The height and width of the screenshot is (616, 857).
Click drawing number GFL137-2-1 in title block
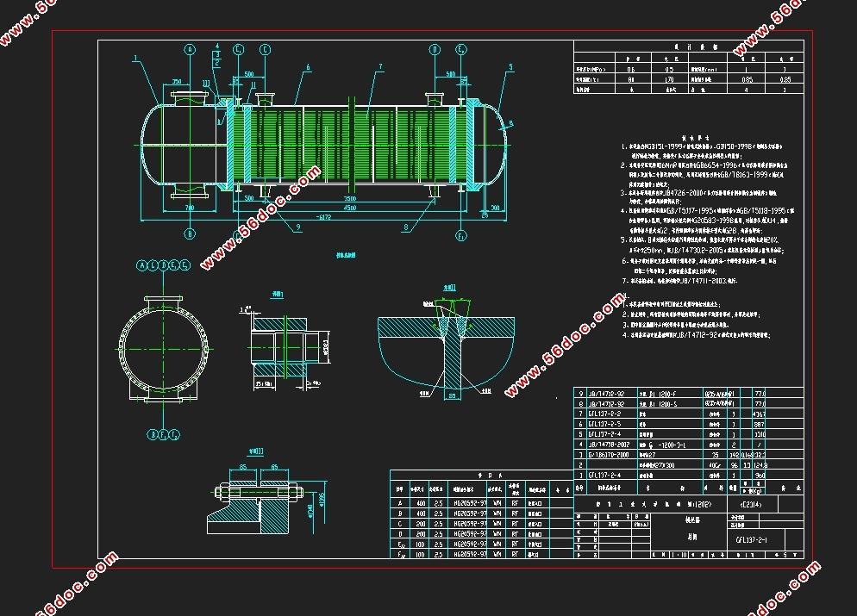coord(752,540)
